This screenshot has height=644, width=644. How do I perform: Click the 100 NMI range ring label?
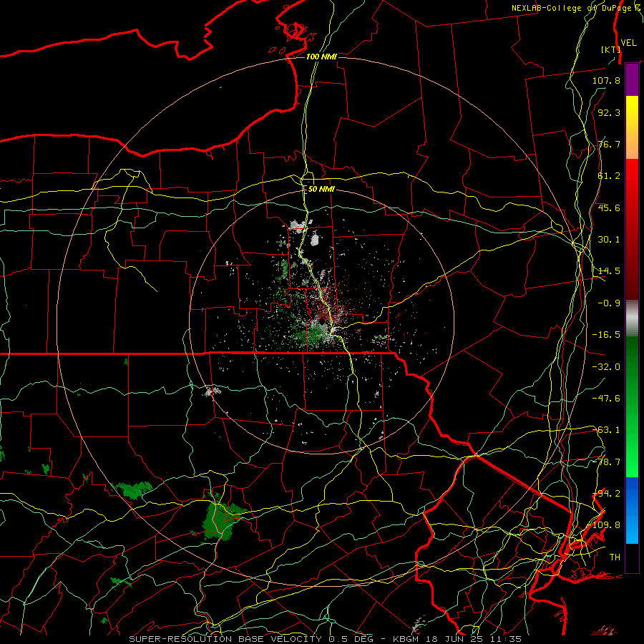(321, 57)
